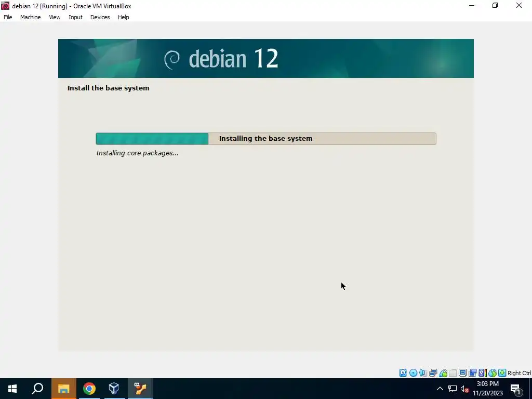Viewport: 532px width, 399px height.
Task: Click the Install the base system heading
Action: point(109,88)
